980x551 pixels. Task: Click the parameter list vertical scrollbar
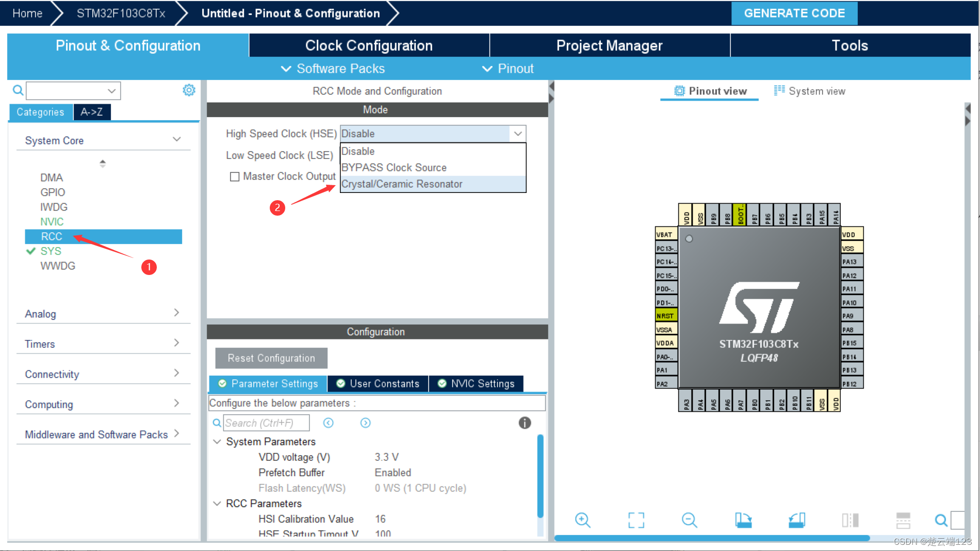click(x=540, y=476)
